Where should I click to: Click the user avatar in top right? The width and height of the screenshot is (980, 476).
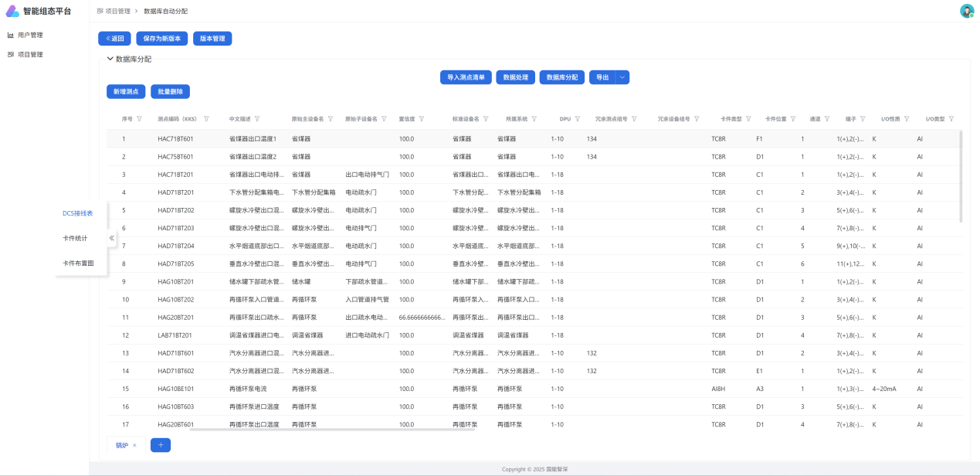coord(966,11)
